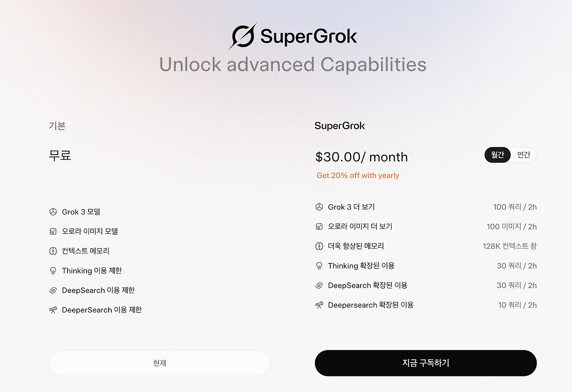Toggle the yearly billing switch
Viewport: 572px width, 392px height.
point(510,155)
